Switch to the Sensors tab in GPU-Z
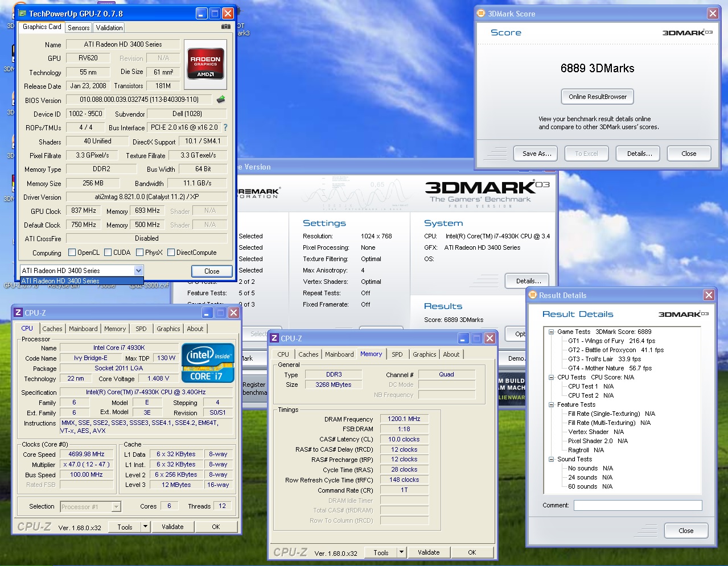This screenshot has height=566, width=728. [79, 27]
